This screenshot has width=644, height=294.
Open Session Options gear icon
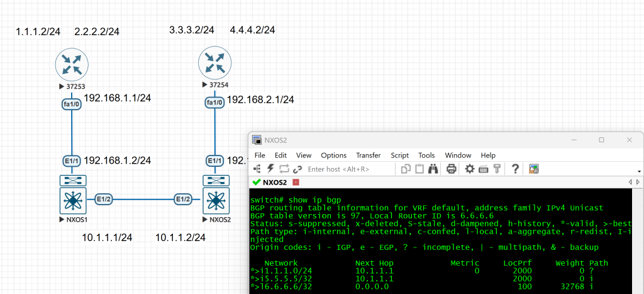tap(469, 169)
